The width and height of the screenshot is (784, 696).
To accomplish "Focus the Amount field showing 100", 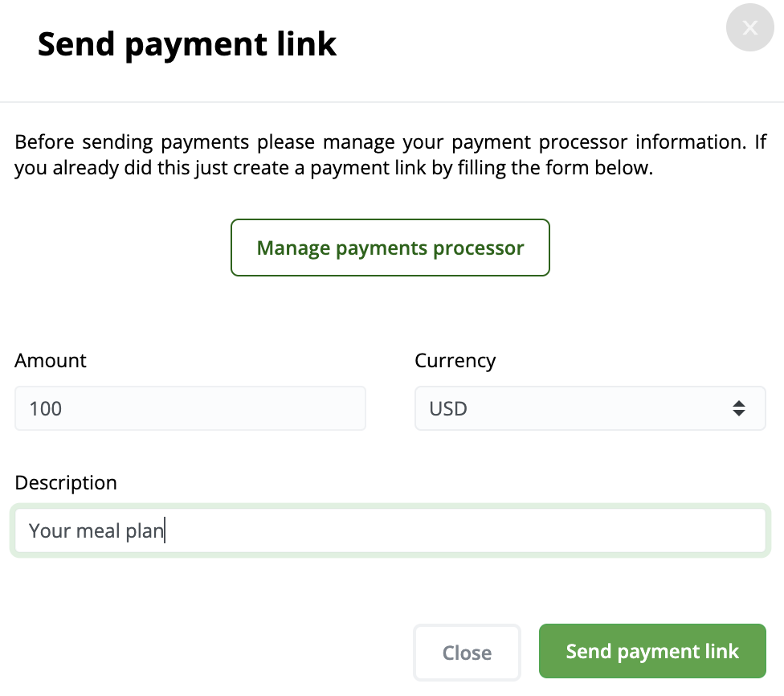I will [x=190, y=408].
